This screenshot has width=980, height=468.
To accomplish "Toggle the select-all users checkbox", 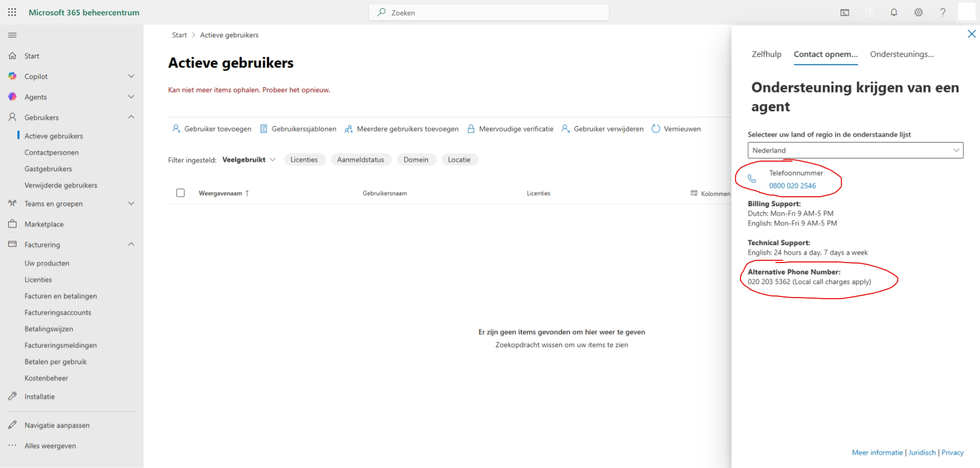I will [180, 193].
